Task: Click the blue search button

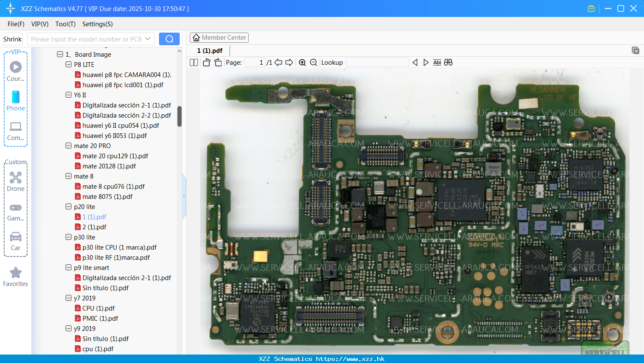Action: (x=169, y=39)
